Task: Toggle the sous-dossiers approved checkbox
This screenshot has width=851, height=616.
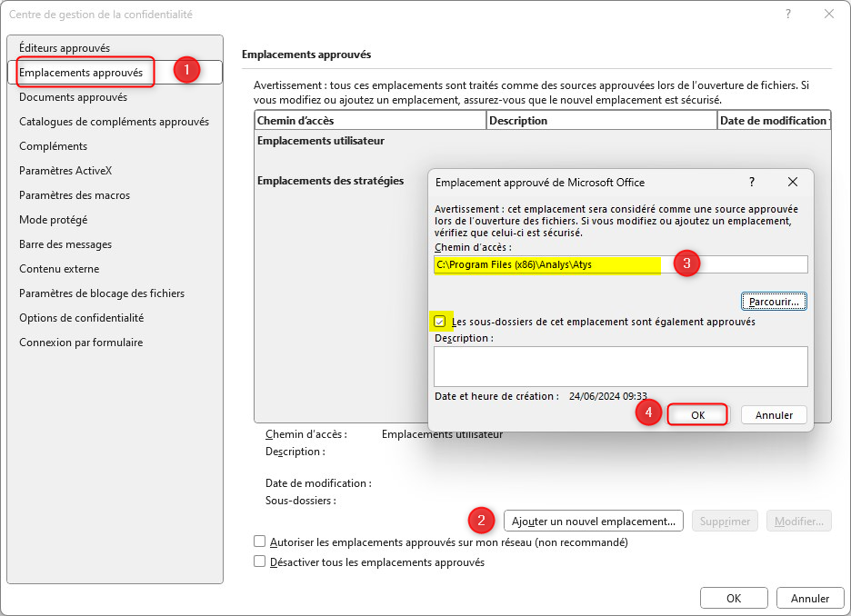Action: (x=441, y=322)
